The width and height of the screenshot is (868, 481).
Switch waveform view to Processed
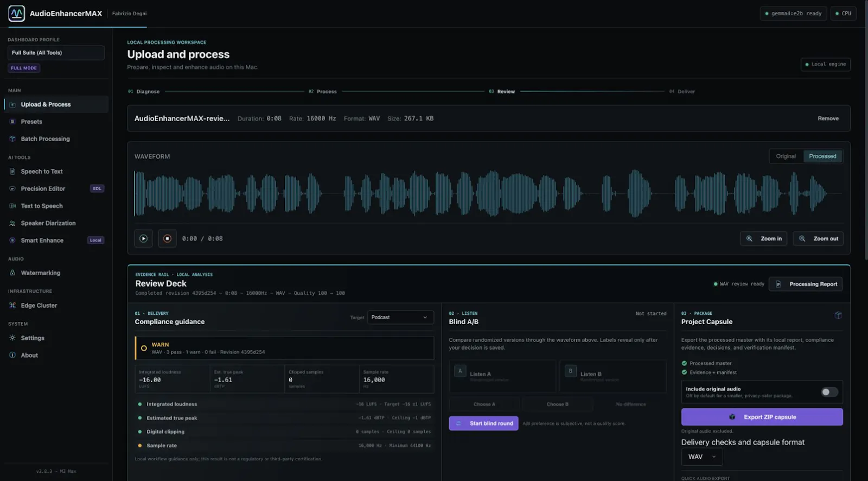[822, 156]
